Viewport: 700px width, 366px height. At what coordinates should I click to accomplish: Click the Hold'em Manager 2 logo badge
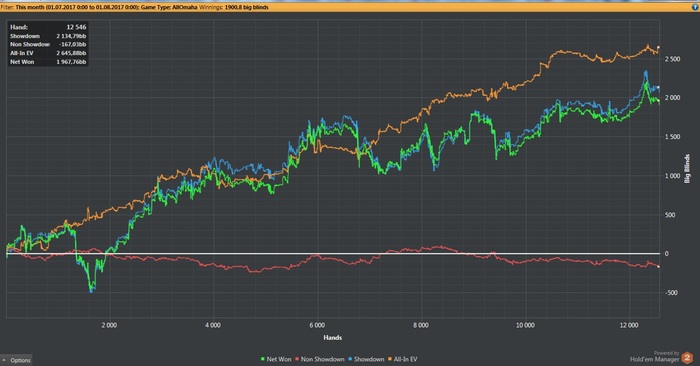point(687,358)
